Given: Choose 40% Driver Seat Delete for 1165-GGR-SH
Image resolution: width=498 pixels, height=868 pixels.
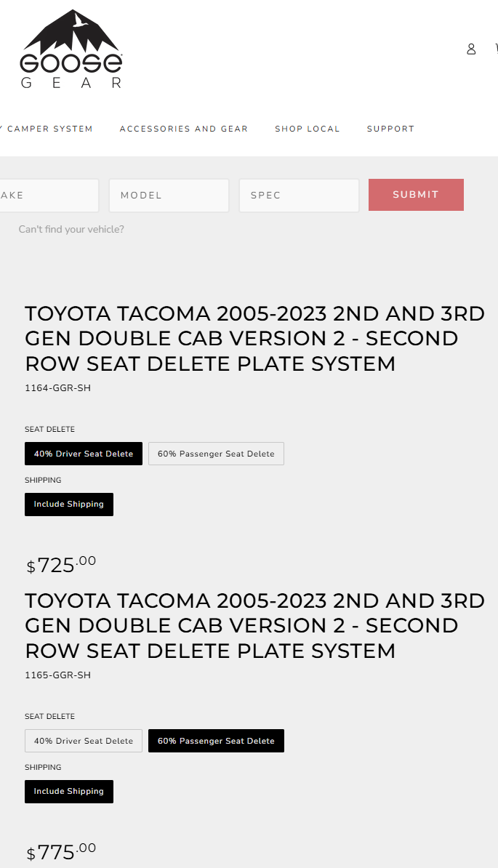Looking at the screenshot, I should pos(84,741).
